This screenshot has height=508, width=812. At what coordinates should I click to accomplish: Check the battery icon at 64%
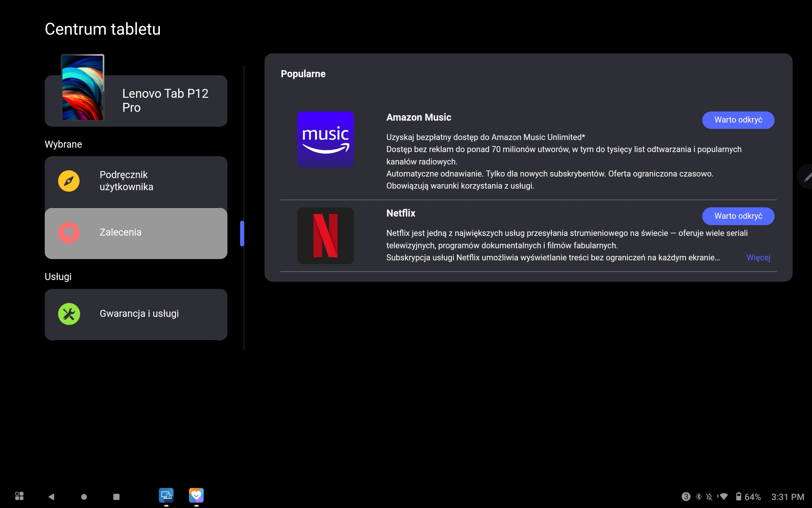click(x=738, y=496)
